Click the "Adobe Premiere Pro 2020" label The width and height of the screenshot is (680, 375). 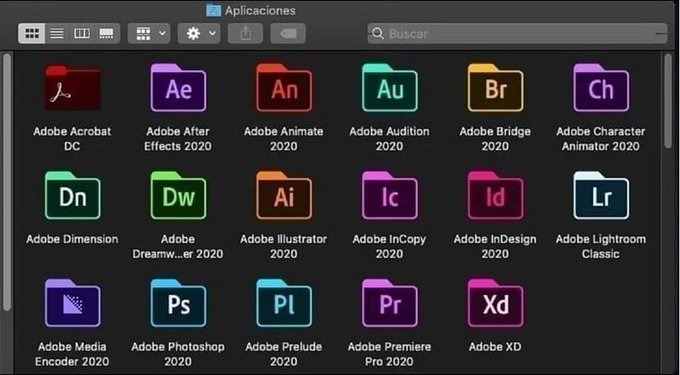(x=390, y=354)
